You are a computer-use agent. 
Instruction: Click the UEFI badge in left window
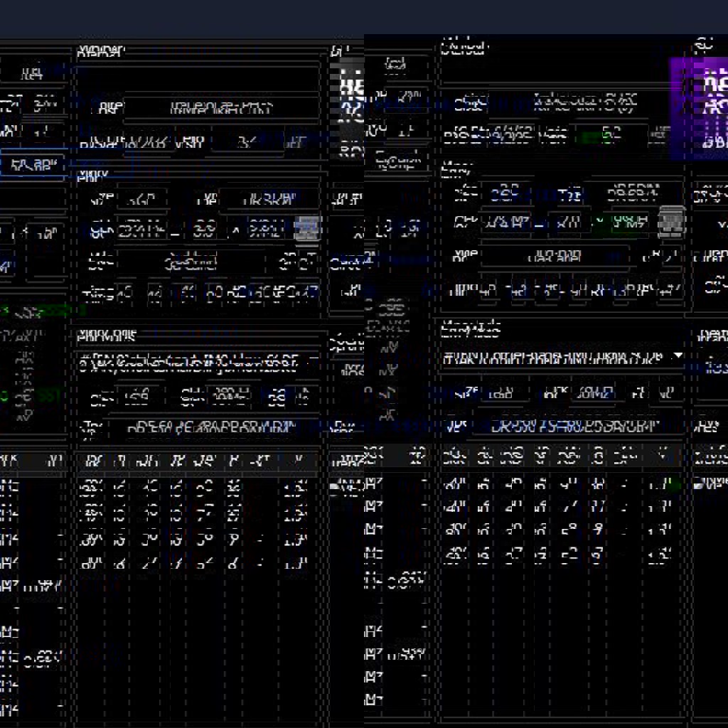(x=296, y=142)
